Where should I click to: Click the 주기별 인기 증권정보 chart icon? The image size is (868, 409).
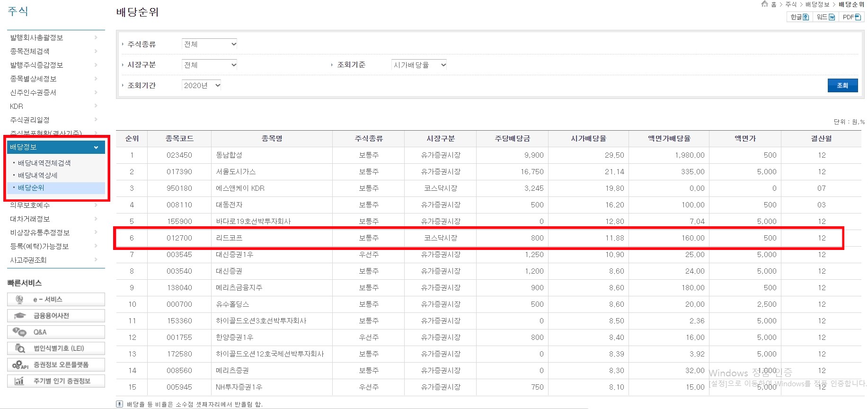[x=19, y=381]
